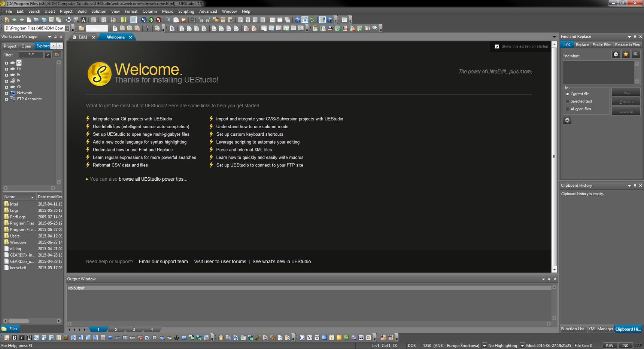
Task: Select the Selected text radio button
Action: [567, 101]
